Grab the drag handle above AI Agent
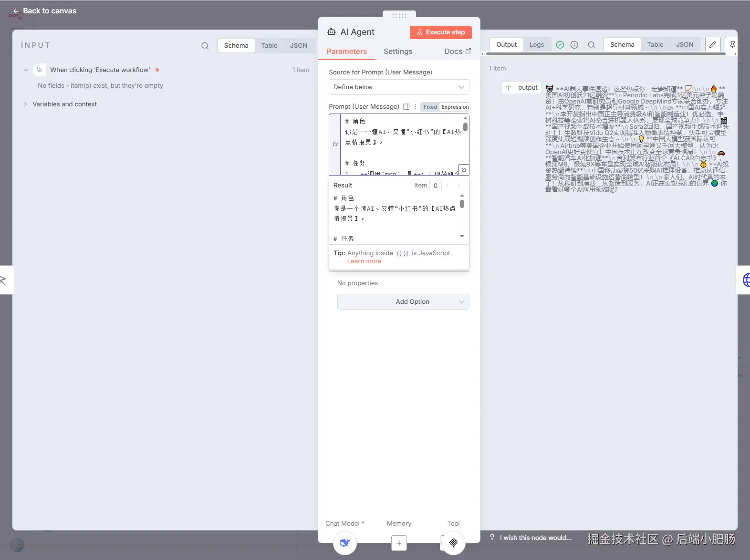The width and height of the screenshot is (750, 560). [399, 16]
